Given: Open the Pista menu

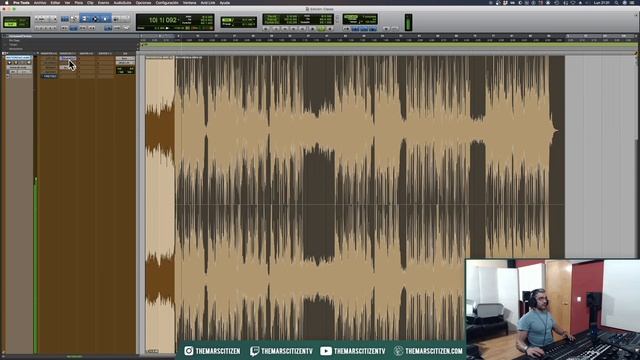Looking at the screenshot, I should point(79,2).
